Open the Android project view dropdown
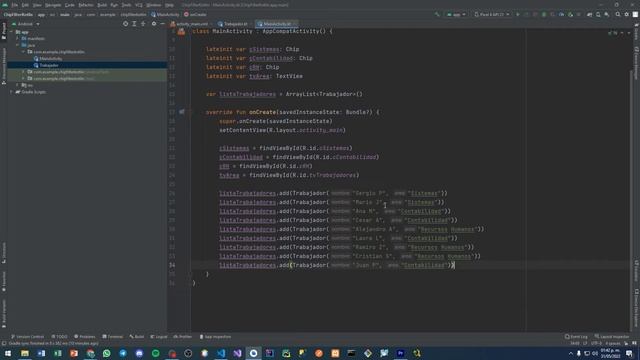 (x=26, y=24)
